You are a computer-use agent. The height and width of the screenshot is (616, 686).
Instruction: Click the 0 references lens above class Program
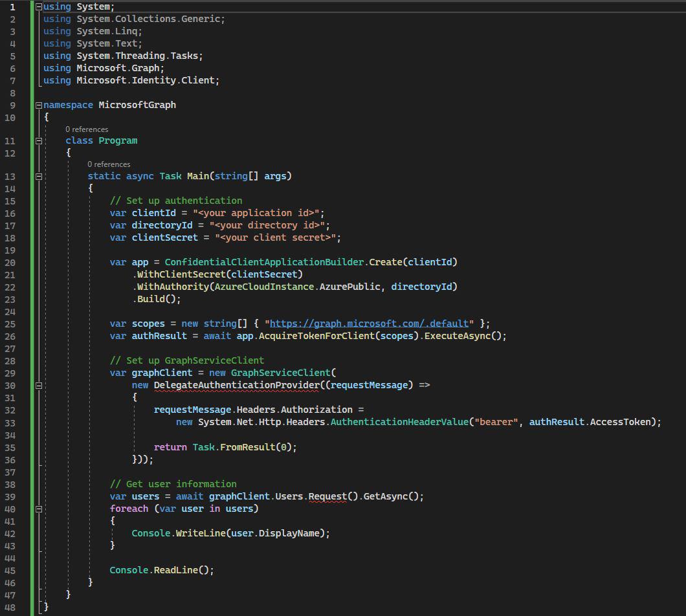pyautogui.click(x=87, y=129)
